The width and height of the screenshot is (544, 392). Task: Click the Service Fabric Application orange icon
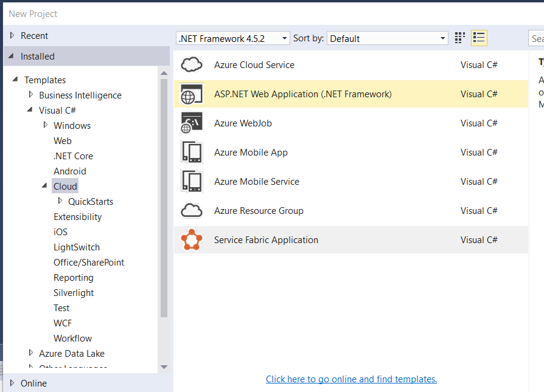(192, 239)
